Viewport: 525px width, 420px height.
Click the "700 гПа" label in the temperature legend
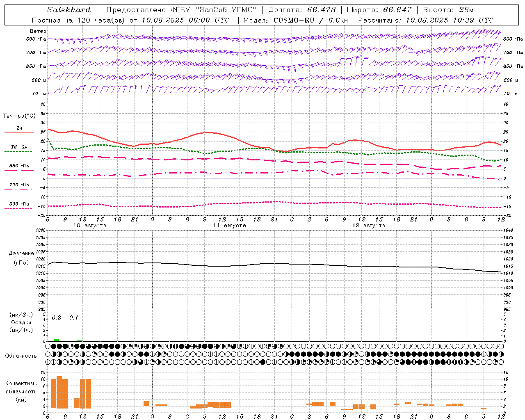point(19,185)
